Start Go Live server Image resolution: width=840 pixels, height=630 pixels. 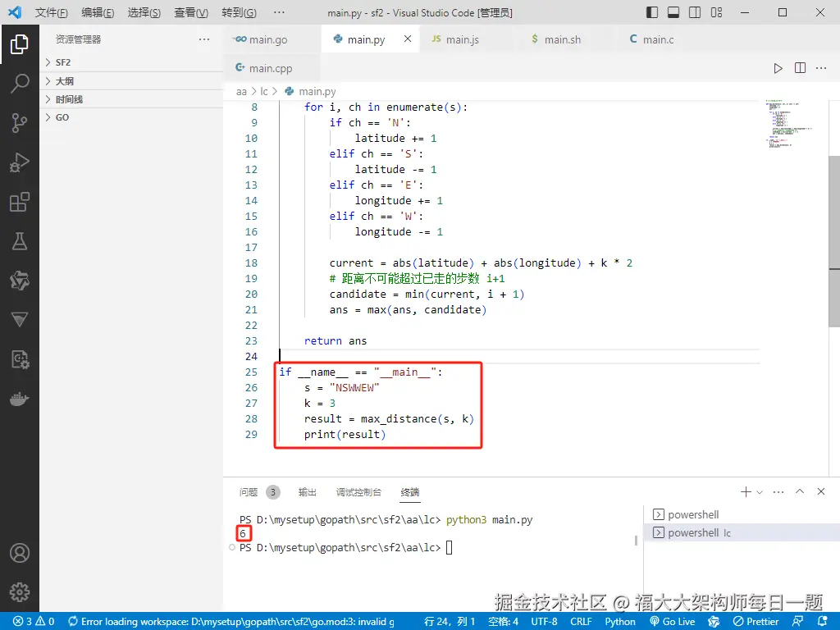coord(673,622)
